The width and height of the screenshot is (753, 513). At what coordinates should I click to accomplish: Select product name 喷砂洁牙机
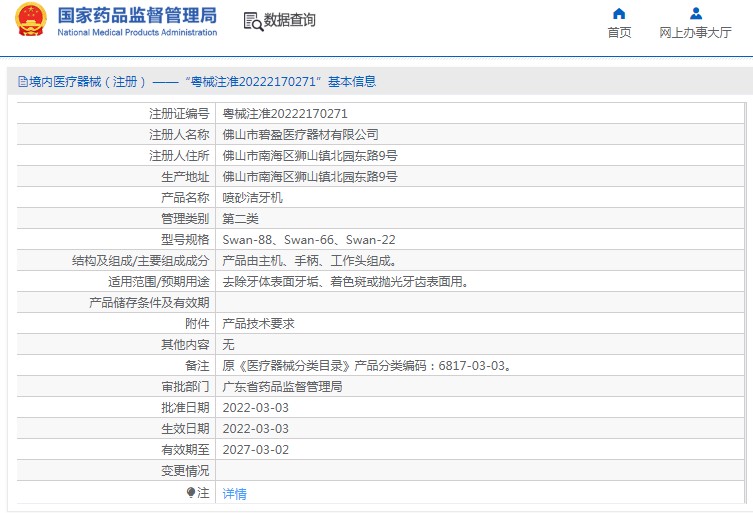click(252, 198)
